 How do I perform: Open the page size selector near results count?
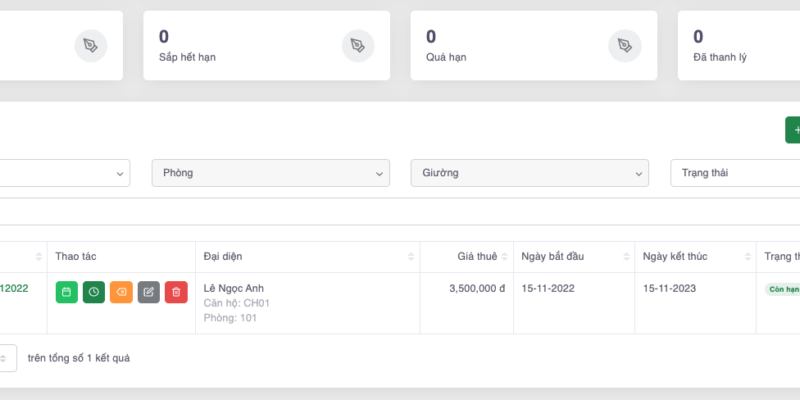click(5, 357)
